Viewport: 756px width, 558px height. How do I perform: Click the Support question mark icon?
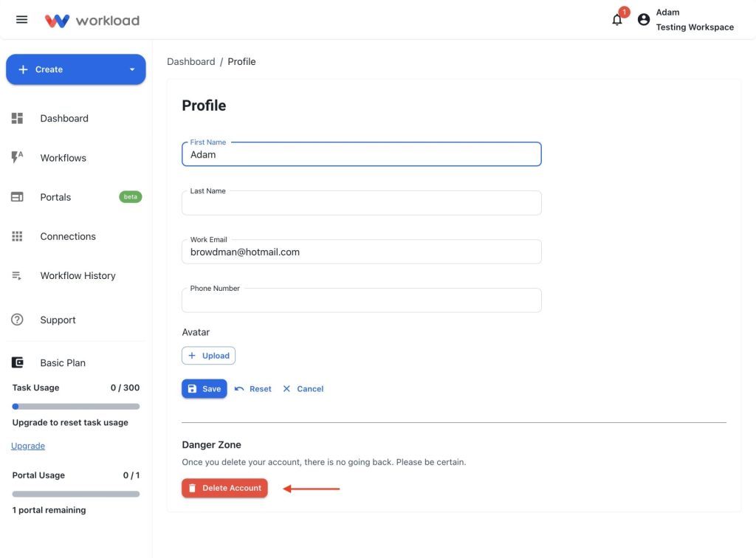pos(18,320)
